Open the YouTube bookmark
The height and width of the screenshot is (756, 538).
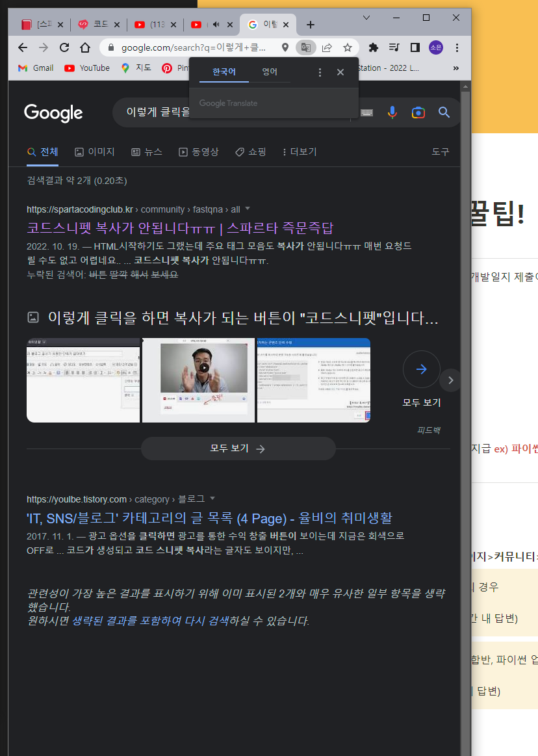pyautogui.click(x=87, y=68)
